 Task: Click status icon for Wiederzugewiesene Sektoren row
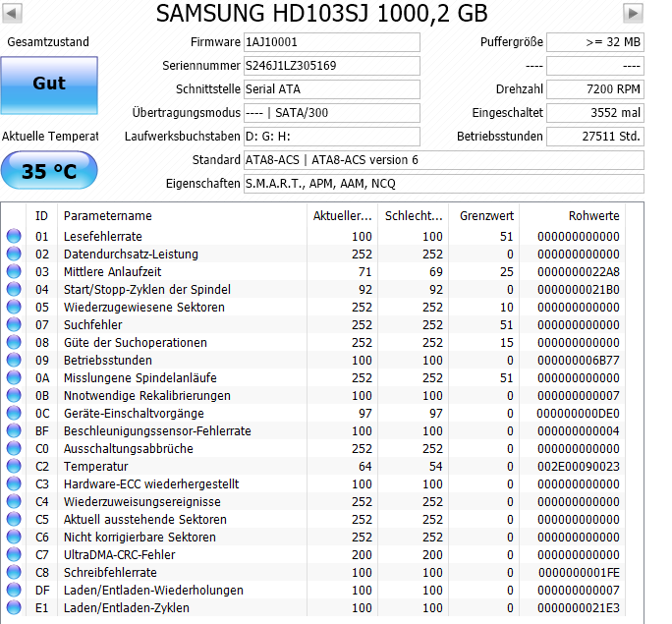tap(14, 307)
